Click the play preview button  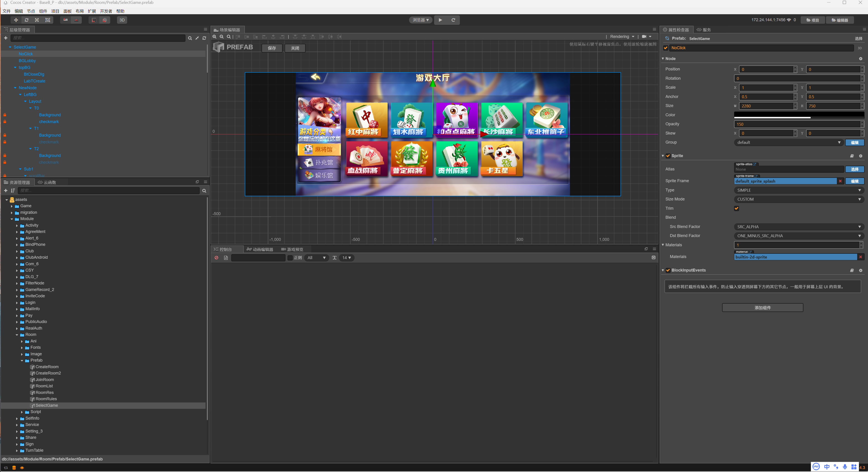pos(440,20)
